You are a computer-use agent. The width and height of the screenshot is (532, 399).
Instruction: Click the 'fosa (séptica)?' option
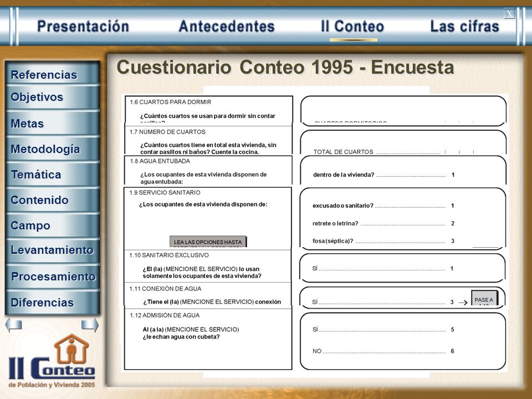(x=383, y=241)
